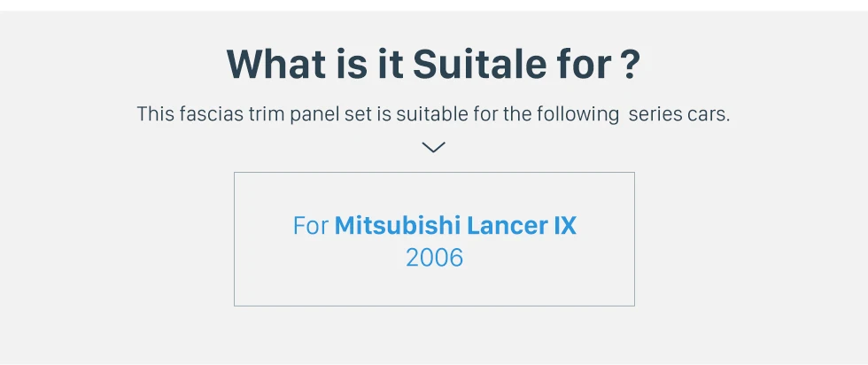Screen dimensions: 868x365
Task: Click the downward chevron below the subtitle
Action: [433, 147]
